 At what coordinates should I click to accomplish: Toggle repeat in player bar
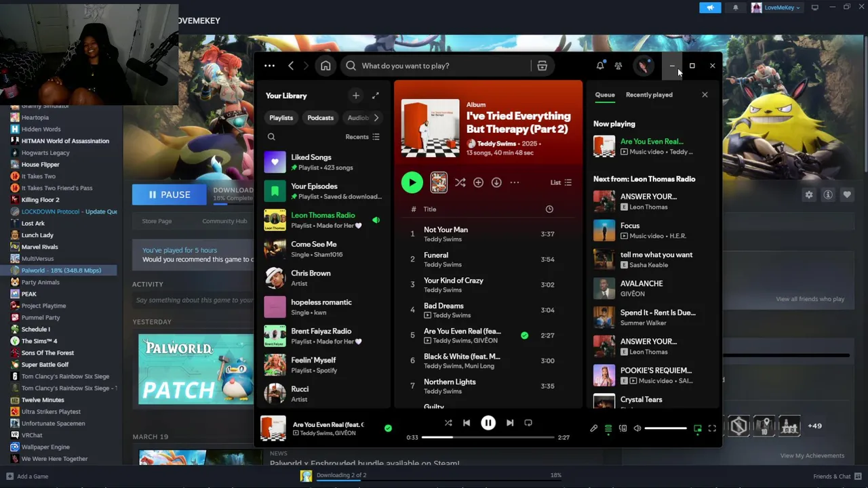coord(528,423)
